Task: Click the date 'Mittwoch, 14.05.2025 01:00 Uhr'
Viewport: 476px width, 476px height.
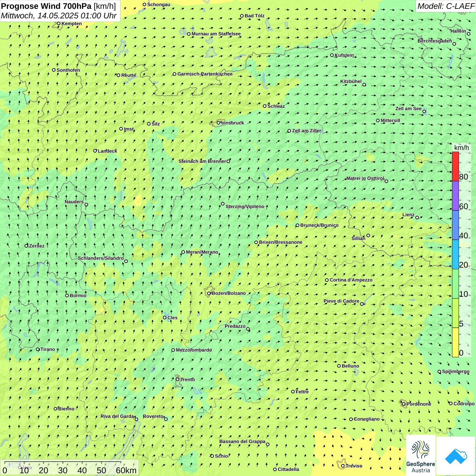Action: click(59, 16)
